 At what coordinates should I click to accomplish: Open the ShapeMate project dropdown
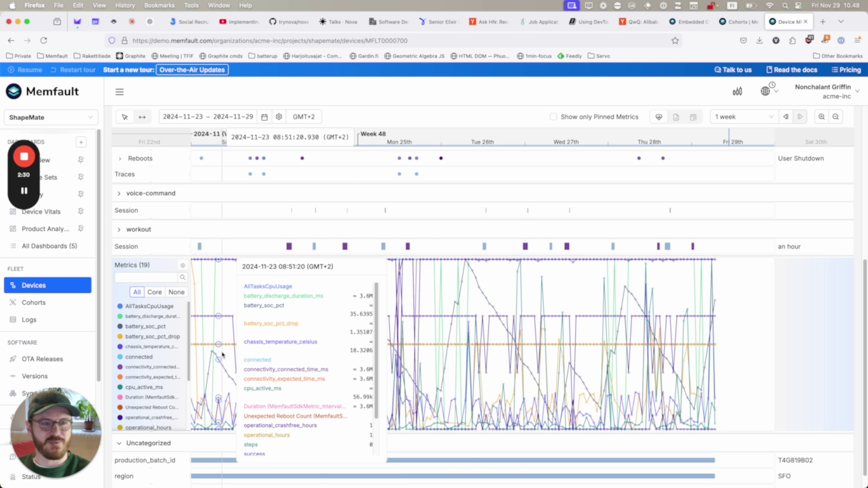click(x=51, y=117)
